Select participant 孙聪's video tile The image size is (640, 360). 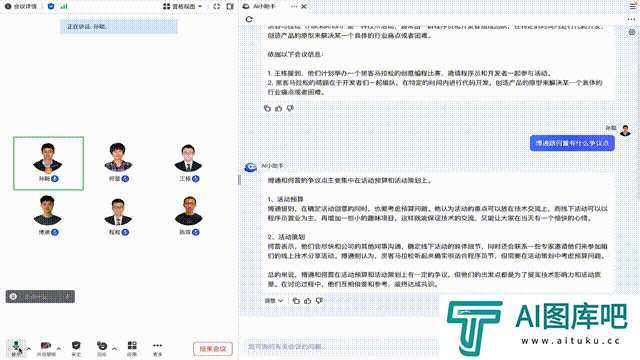click(49, 163)
